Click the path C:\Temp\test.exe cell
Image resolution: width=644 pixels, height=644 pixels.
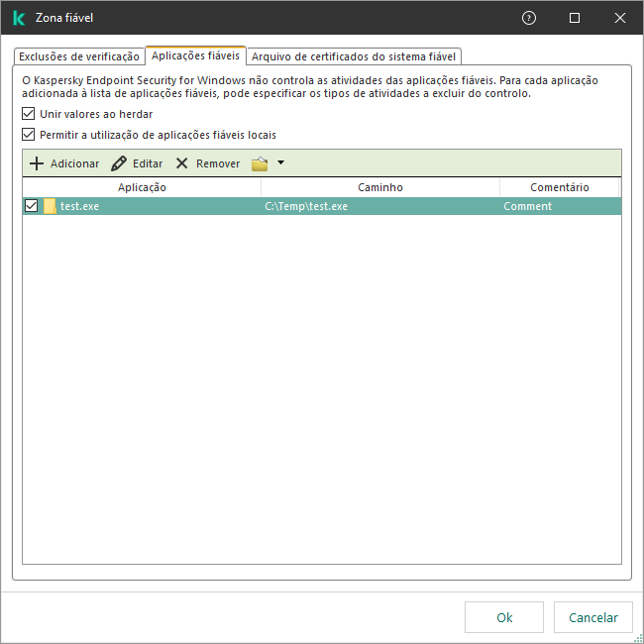click(306, 206)
